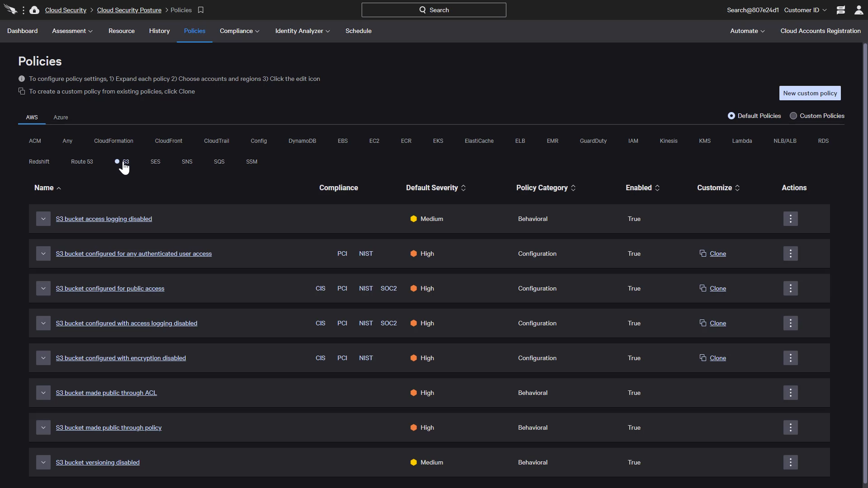Open actions menu for encryption disabled policy
The height and width of the screenshot is (488, 868).
coord(790,358)
